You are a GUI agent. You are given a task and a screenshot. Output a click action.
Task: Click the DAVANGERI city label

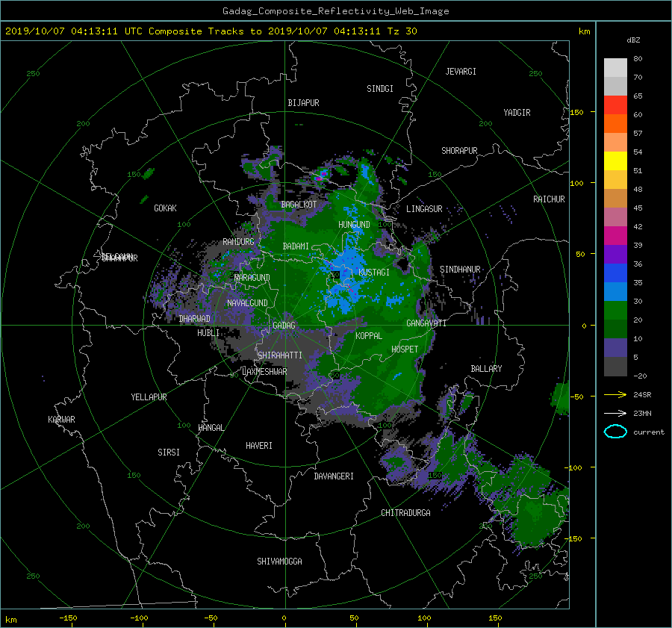[334, 476]
